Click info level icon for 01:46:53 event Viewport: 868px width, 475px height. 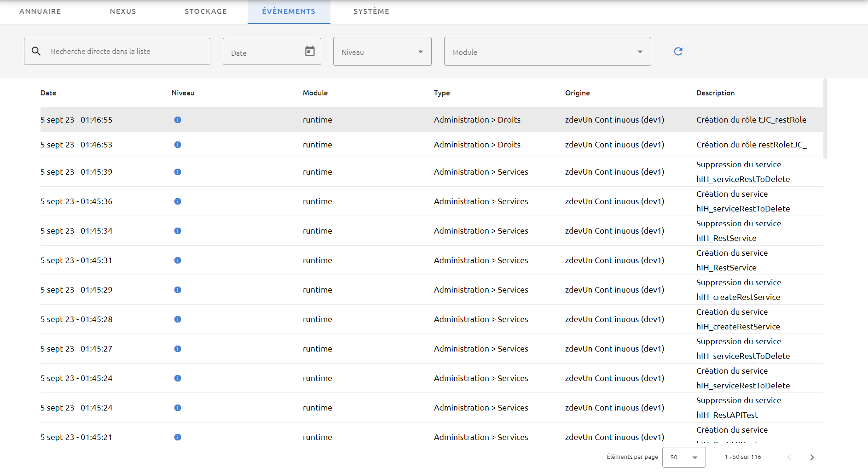pos(178,145)
